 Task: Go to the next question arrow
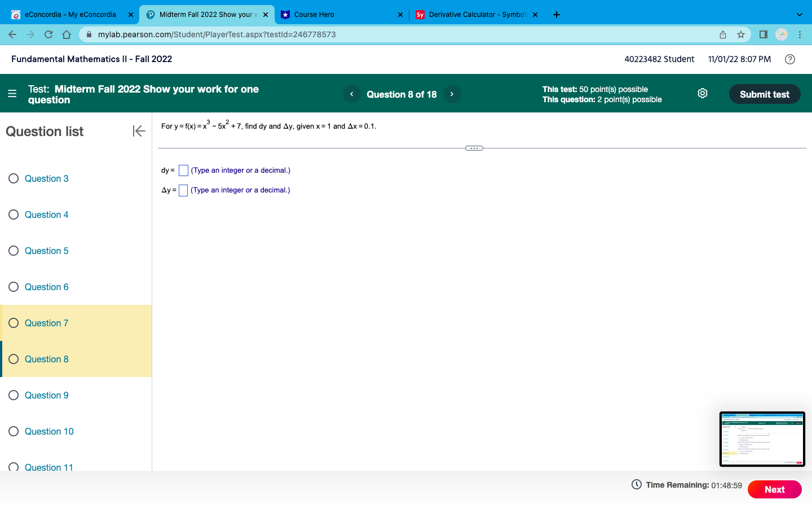tap(452, 94)
